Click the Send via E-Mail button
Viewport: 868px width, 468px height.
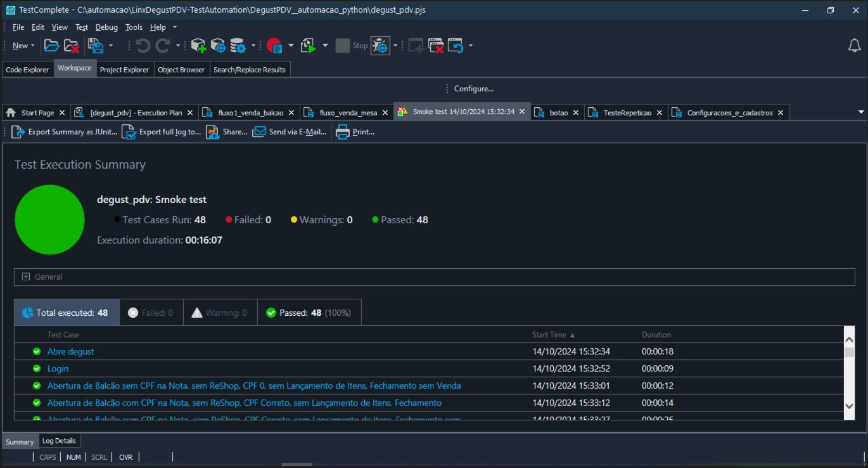290,132
